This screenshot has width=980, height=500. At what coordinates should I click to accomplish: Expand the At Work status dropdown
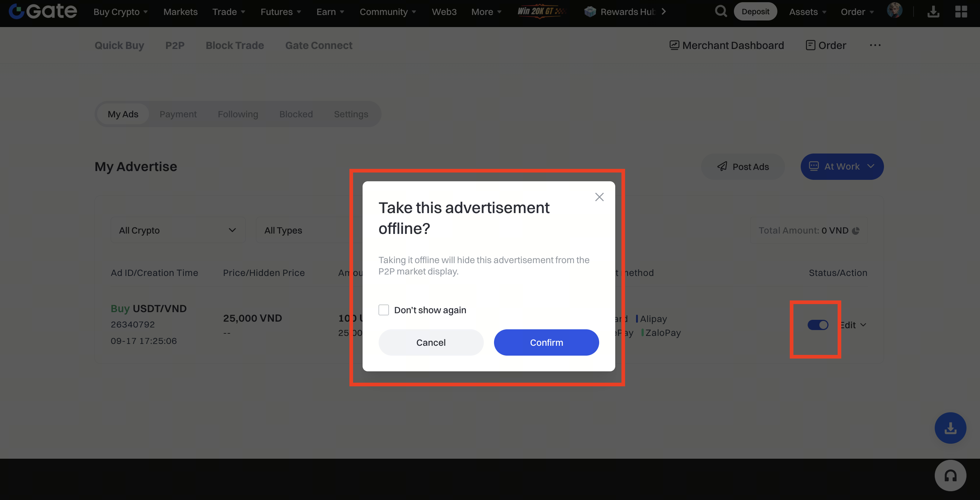coord(842,166)
